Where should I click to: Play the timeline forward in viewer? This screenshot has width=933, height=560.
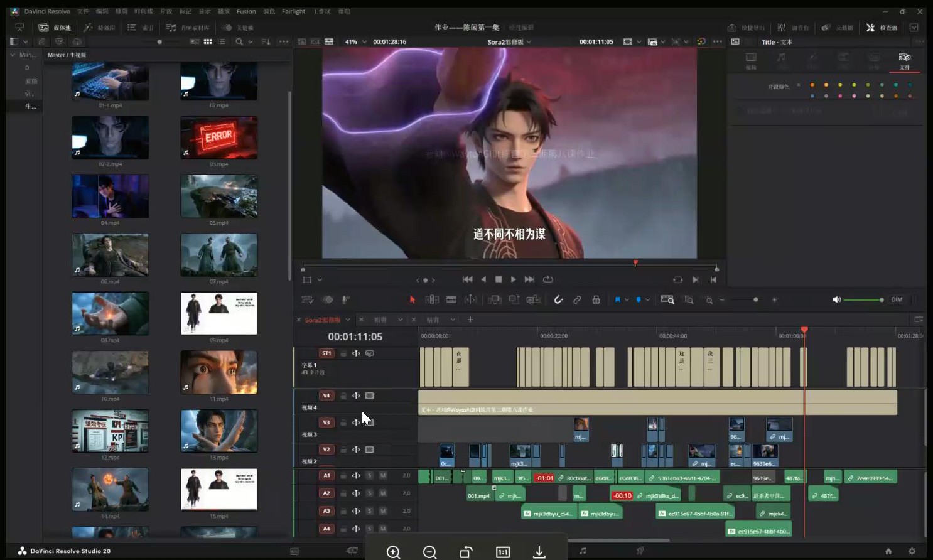pyautogui.click(x=514, y=279)
